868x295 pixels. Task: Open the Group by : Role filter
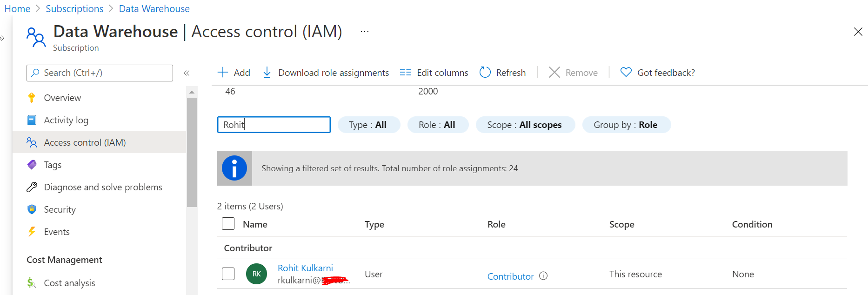coord(627,125)
